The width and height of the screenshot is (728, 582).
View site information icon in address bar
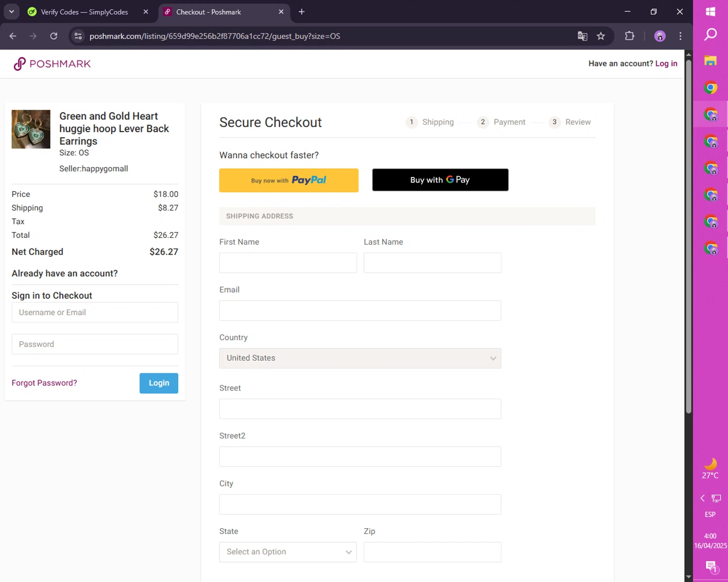click(x=78, y=36)
